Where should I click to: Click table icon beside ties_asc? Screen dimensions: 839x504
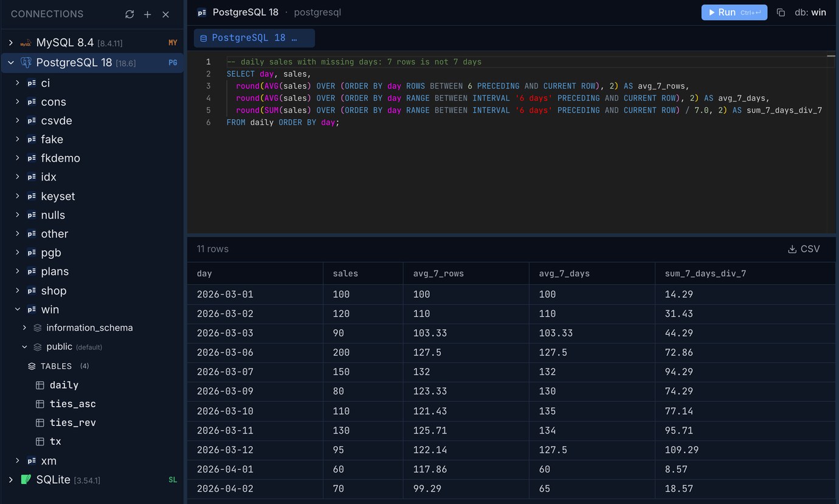[x=40, y=404]
